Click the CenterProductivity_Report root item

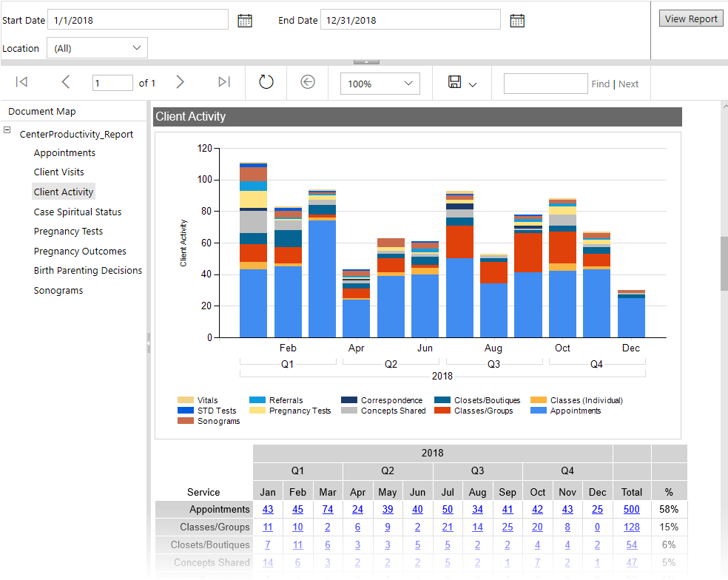point(76,134)
